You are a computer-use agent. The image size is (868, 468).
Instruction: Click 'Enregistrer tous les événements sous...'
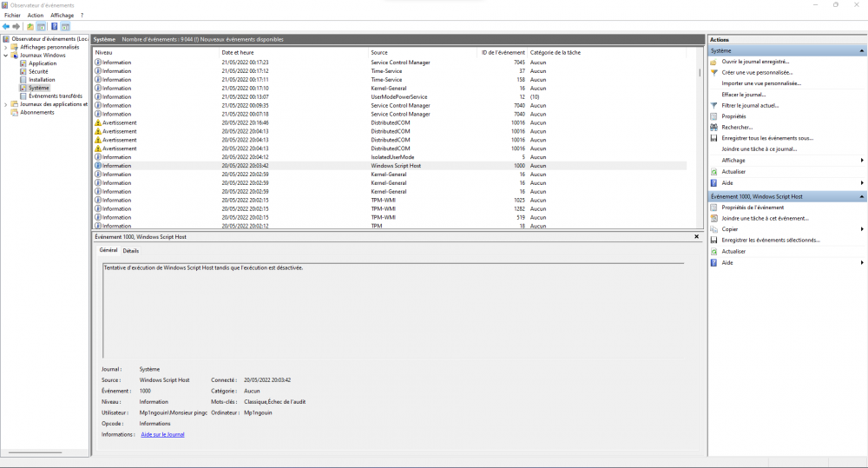(767, 138)
